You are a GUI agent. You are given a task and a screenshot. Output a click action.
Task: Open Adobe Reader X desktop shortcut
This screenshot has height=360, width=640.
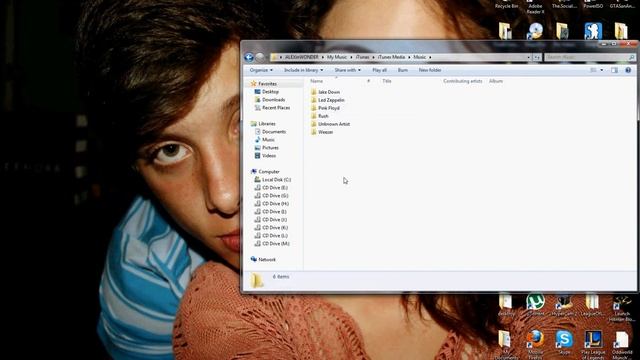[x=535, y=7]
